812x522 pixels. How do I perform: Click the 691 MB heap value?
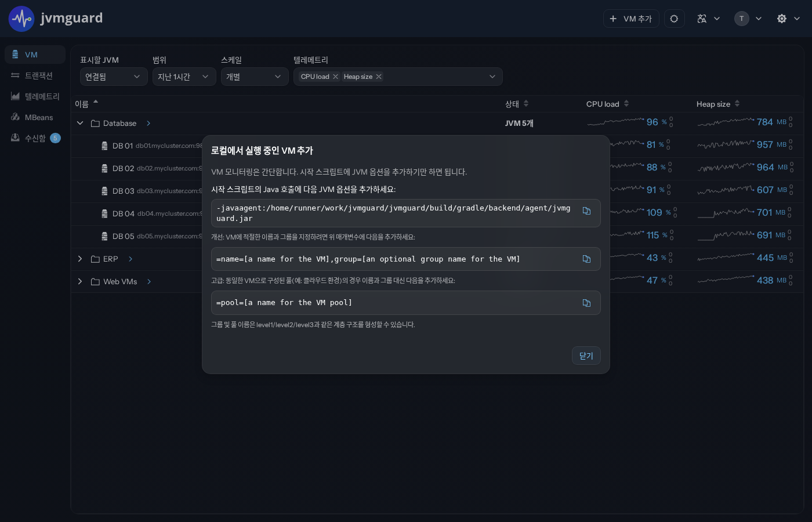click(771, 235)
